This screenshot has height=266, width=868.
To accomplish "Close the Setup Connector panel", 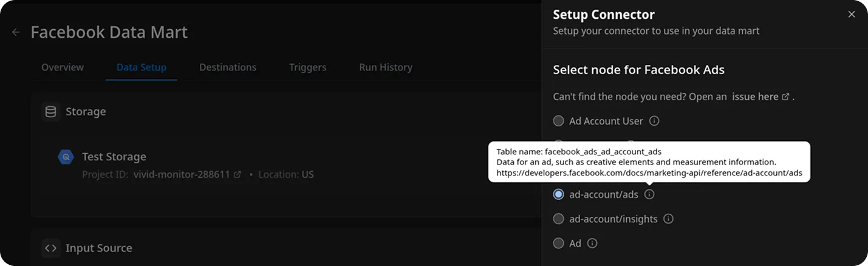I will tap(852, 14).
